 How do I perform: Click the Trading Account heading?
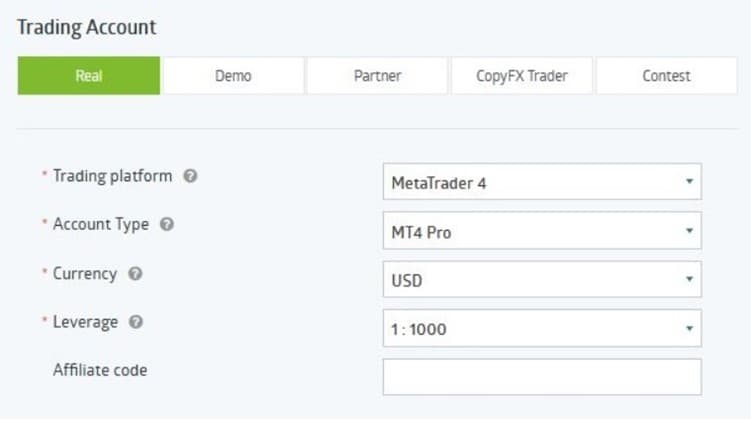click(x=87, y=27)
